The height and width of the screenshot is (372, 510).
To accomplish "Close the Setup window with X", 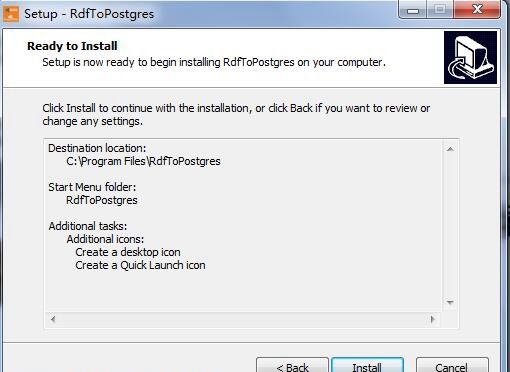I will coord(478,10).
